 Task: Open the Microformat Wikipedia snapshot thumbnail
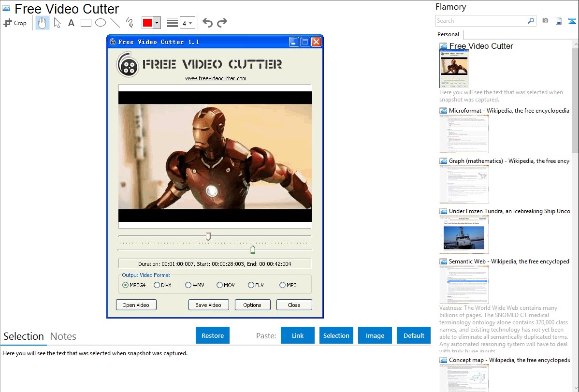[464, 134]
